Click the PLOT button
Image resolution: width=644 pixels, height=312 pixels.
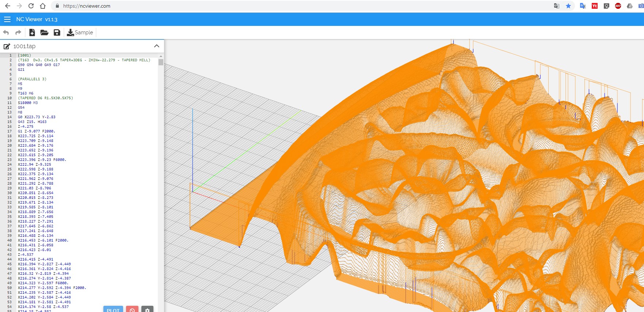[x=113, y=309]
